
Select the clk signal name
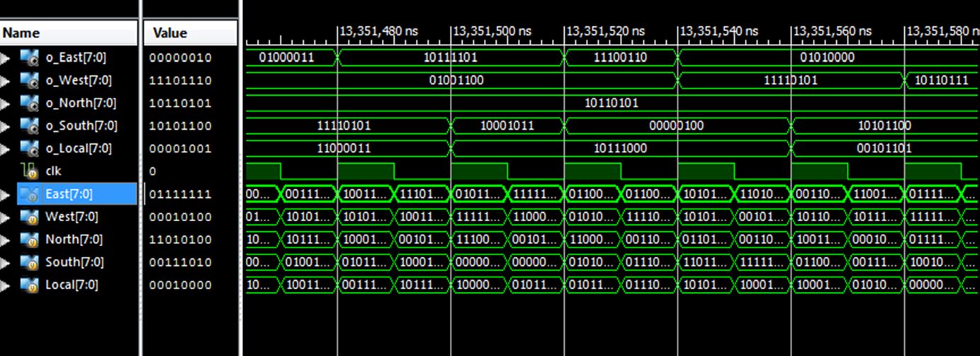53,171
